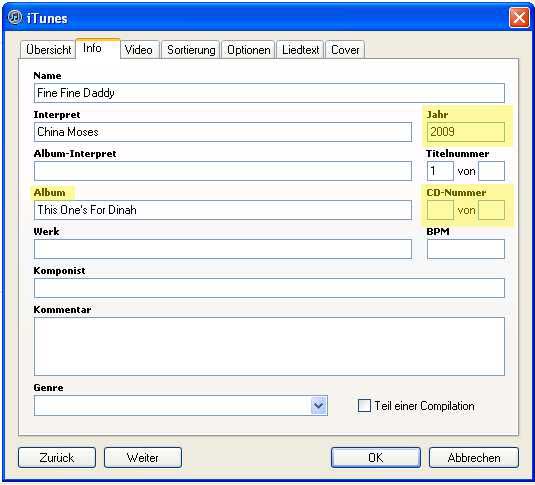
Task: Click the Weiter button
Action: pos(143,458)
